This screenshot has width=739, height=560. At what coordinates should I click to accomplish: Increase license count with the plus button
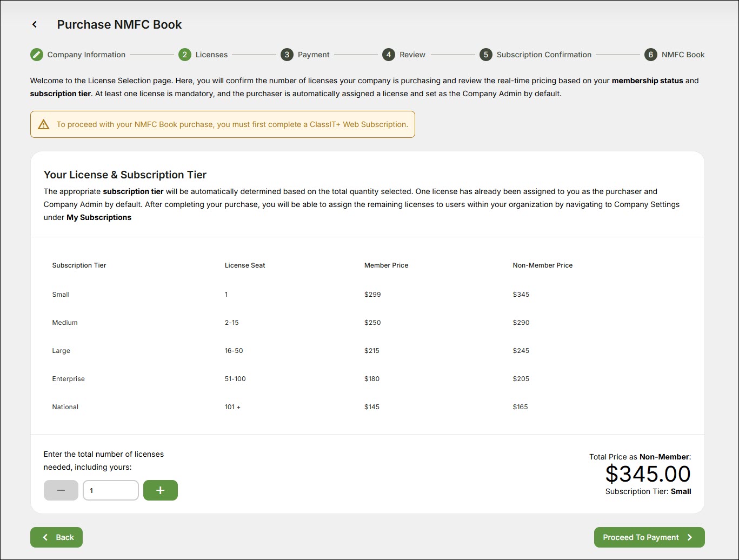tap(160, 490)
